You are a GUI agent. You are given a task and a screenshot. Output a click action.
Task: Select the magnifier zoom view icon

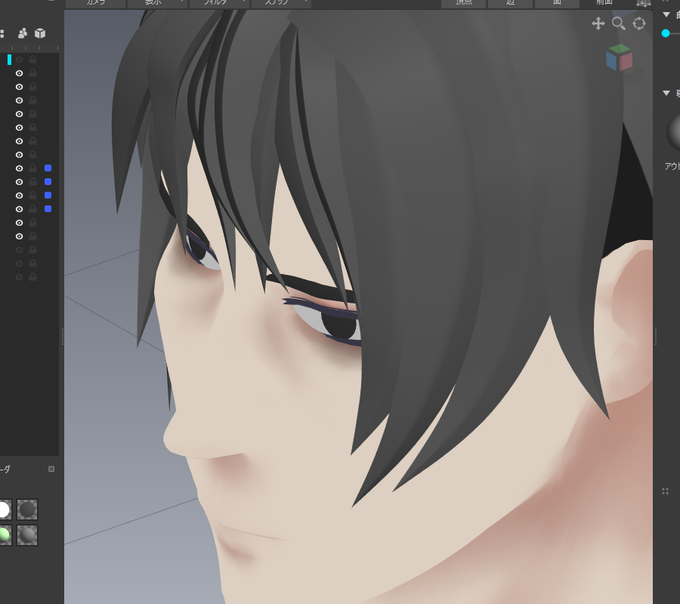click(618, 23)
